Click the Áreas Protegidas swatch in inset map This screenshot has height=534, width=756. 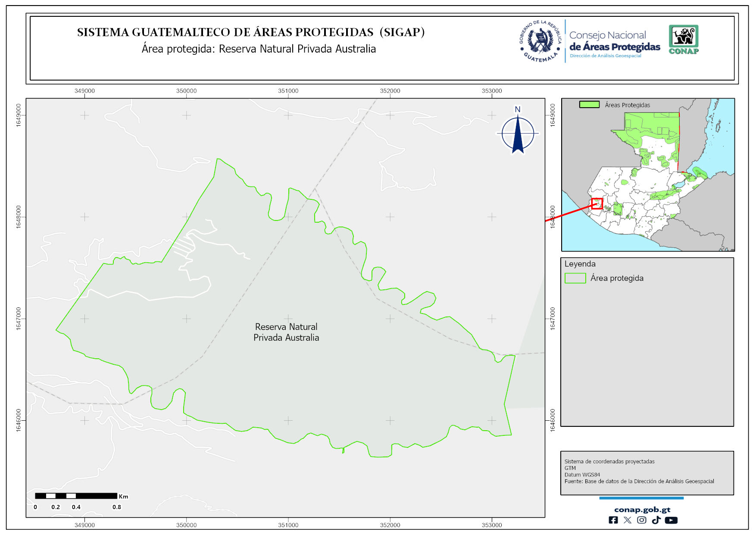(589, 105)
